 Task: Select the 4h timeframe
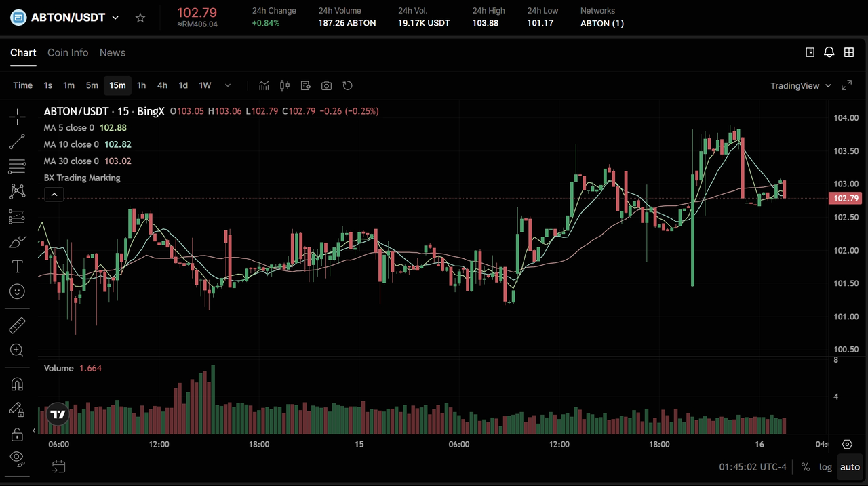click(x=162, y=85)
